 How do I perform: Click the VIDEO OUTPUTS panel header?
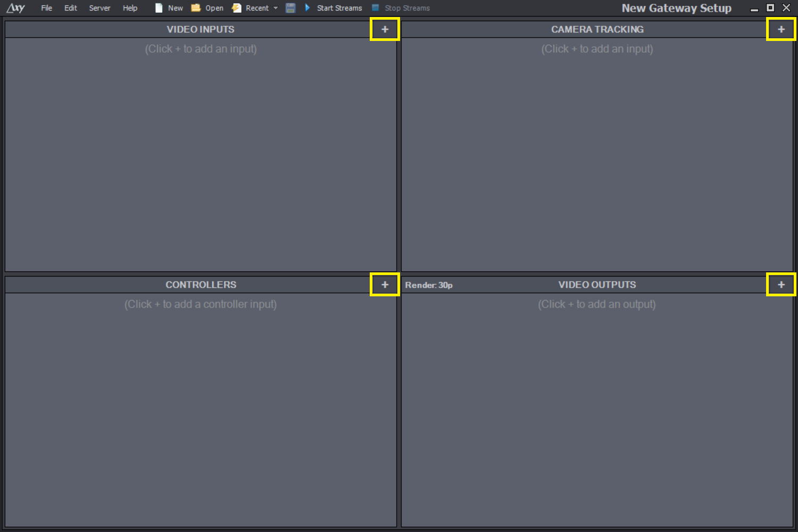597,285
